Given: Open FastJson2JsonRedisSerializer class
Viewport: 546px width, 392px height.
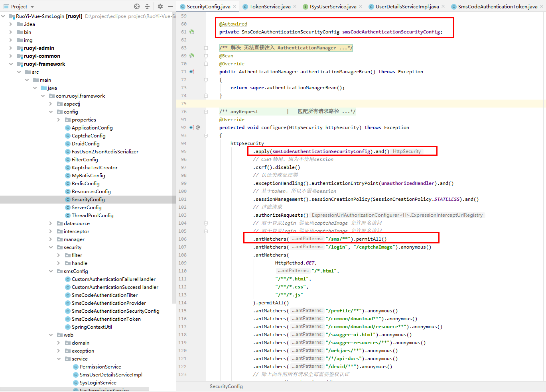Looking at the screenshot, I should point(105,152).
